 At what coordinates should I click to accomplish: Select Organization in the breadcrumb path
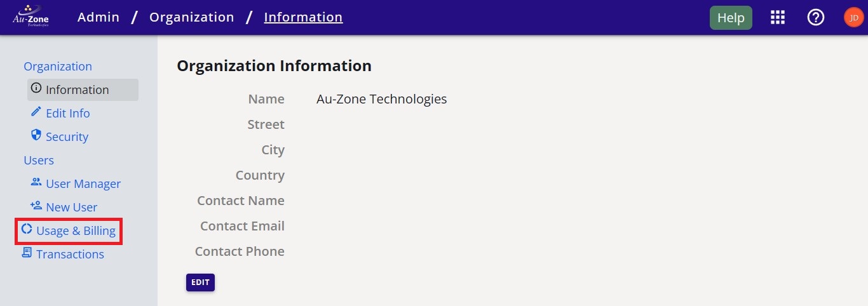click(192, 17)
